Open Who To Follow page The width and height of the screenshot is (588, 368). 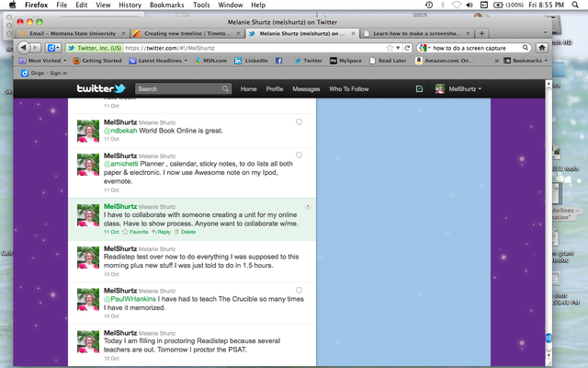coord(349,89)
